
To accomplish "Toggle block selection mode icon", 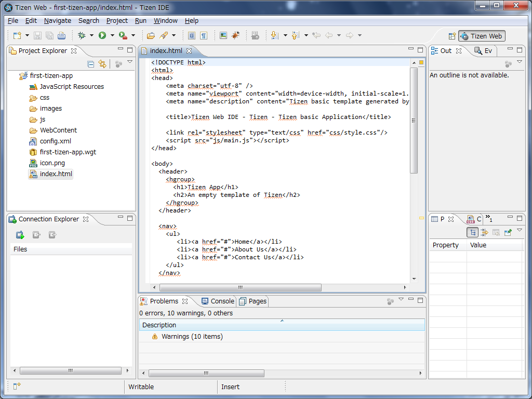I will click(192, 35).
